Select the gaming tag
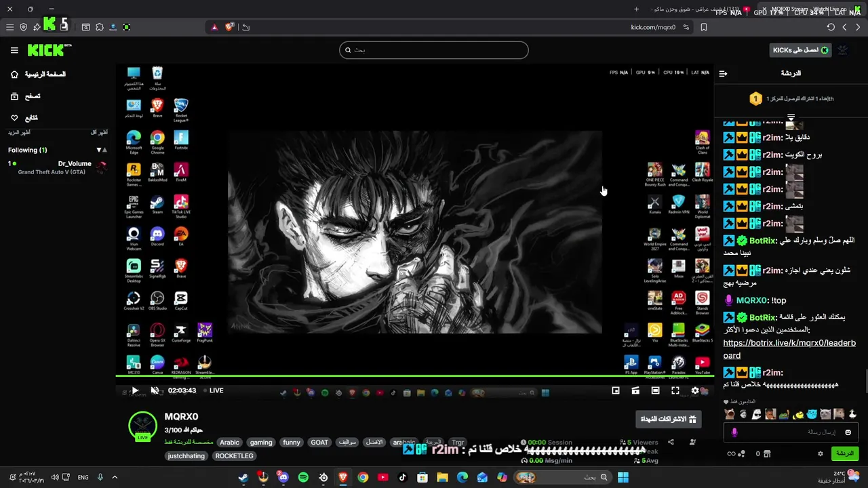The height and width of the screenshot is (488, 868). pos(261,443)
